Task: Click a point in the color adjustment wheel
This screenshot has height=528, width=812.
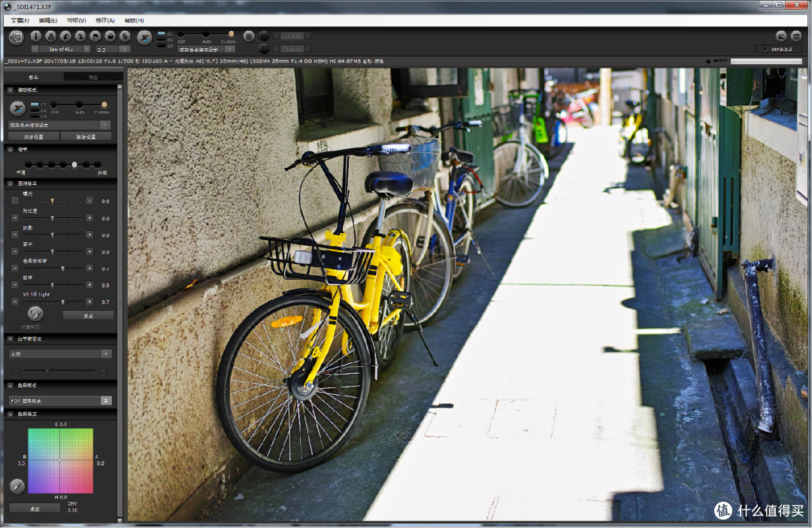Action: tap(60, 460)
